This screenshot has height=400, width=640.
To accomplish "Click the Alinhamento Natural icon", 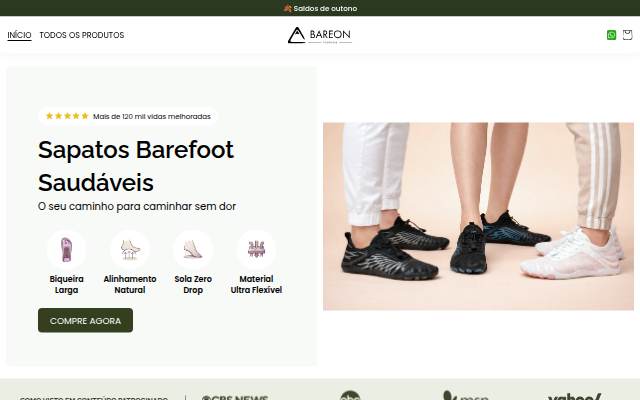I will point(130,249).
